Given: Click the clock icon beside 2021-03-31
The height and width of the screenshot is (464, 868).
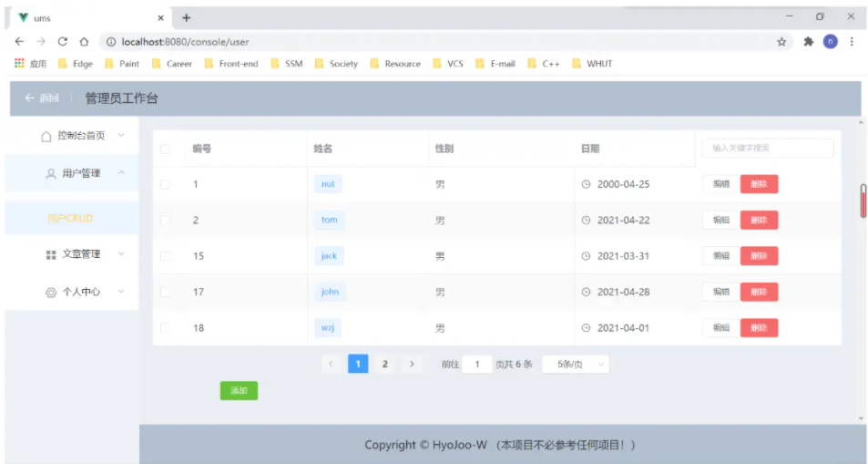Looking at the screenshot, I should pos(587,256).
